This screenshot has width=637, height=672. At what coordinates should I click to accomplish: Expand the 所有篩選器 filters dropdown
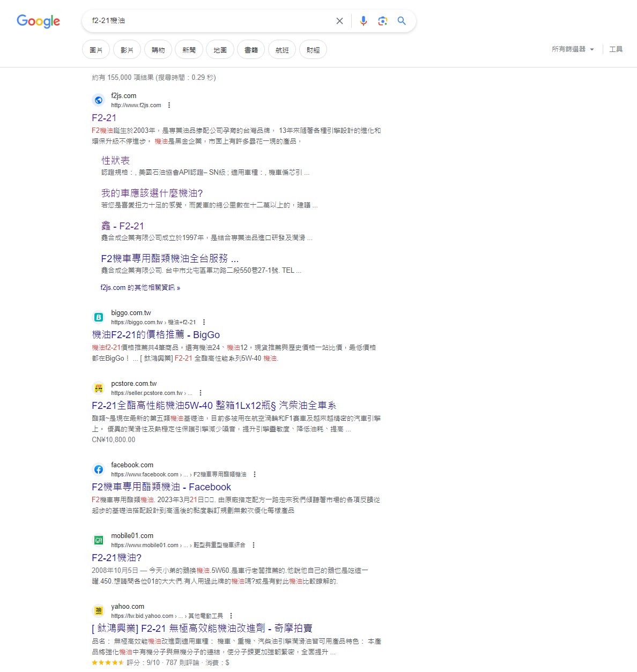[573, 49]
